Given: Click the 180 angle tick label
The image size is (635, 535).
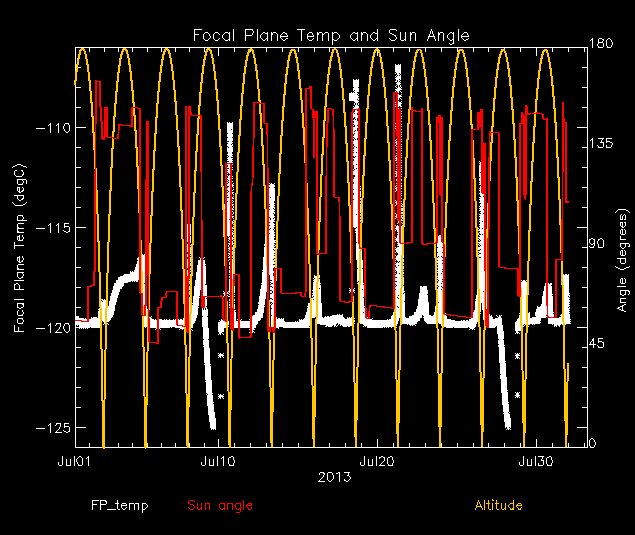Looking at the screenshot, I should [602, 45].
